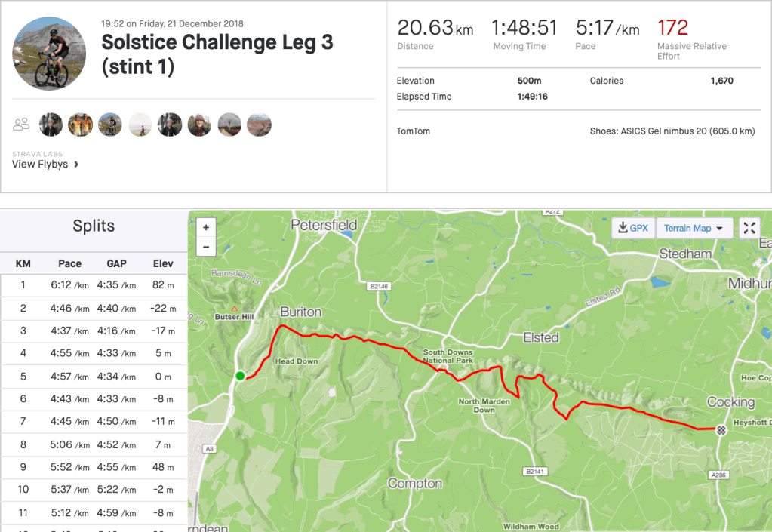Click the chevron beside View Flybys
The width and height of the screenshot is (772, 532).
(x=76, y=164)
